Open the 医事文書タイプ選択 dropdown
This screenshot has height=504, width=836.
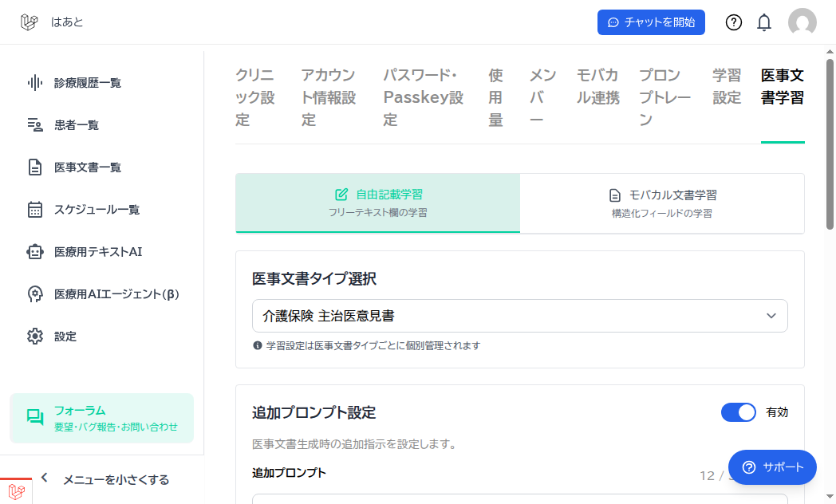tap(519, 316)
